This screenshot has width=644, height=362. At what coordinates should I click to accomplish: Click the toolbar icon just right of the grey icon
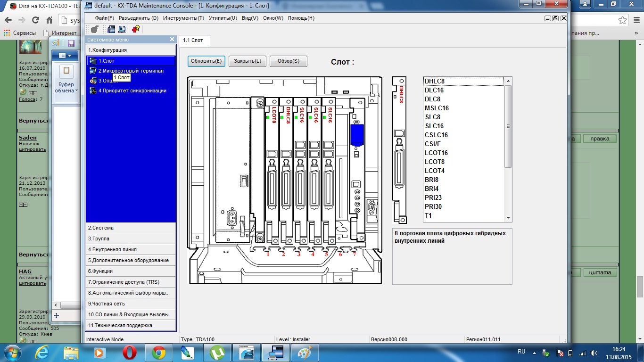[x=111, y=29]
